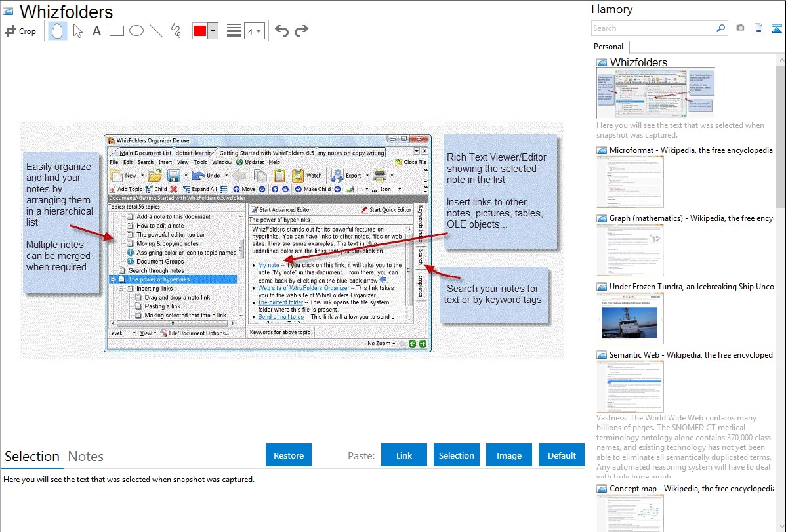Open the No Zoom dropdown in snapshot
Image resolution: width=786 pixels, height=532 pixels.
coord(381,344)
